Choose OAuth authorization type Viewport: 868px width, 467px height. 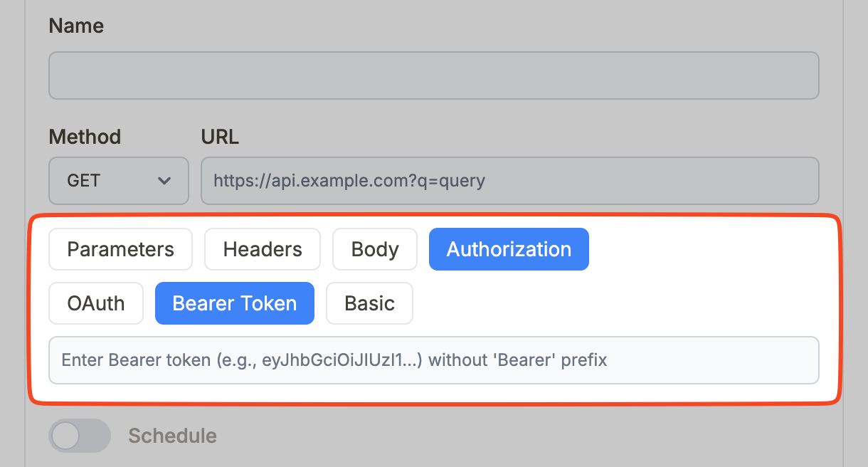pos(96,303)
